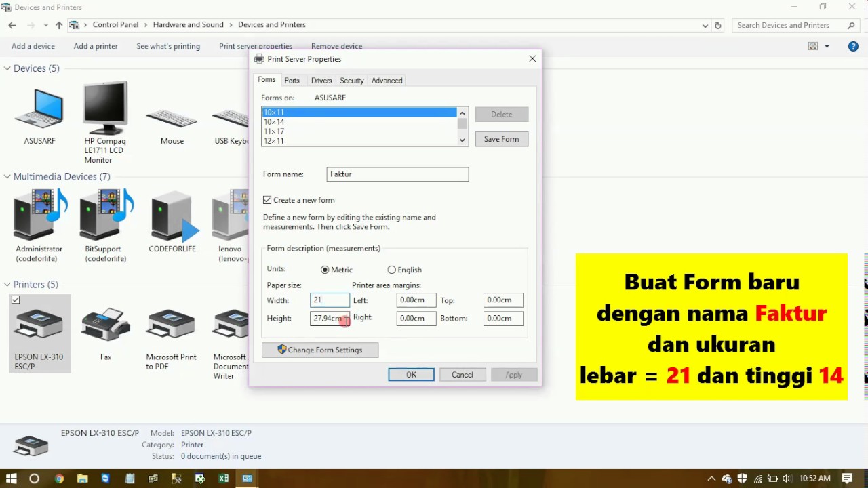This screenshot has width=868, height=488.
Task: Open Excel from the taskbar
Action: point(224,479)
